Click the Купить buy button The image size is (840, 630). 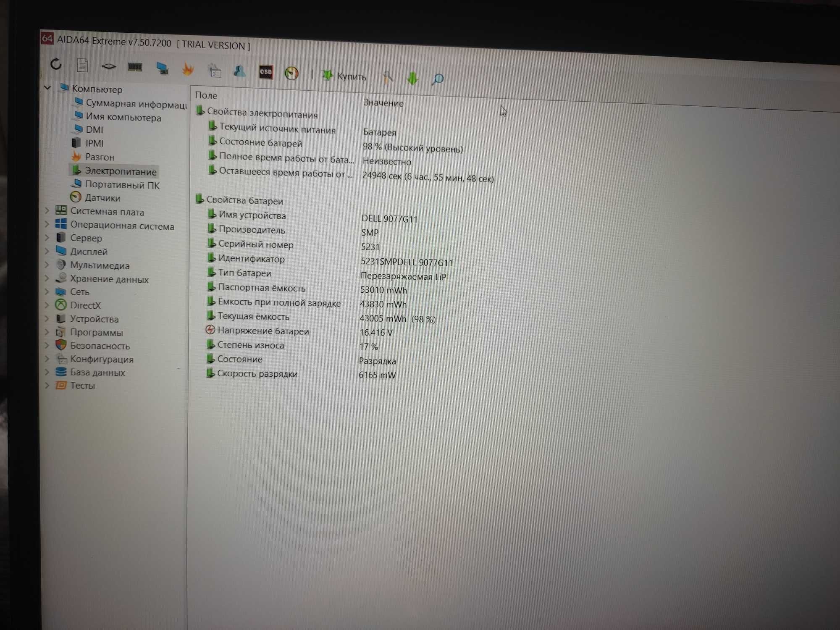tap(344, 76)
